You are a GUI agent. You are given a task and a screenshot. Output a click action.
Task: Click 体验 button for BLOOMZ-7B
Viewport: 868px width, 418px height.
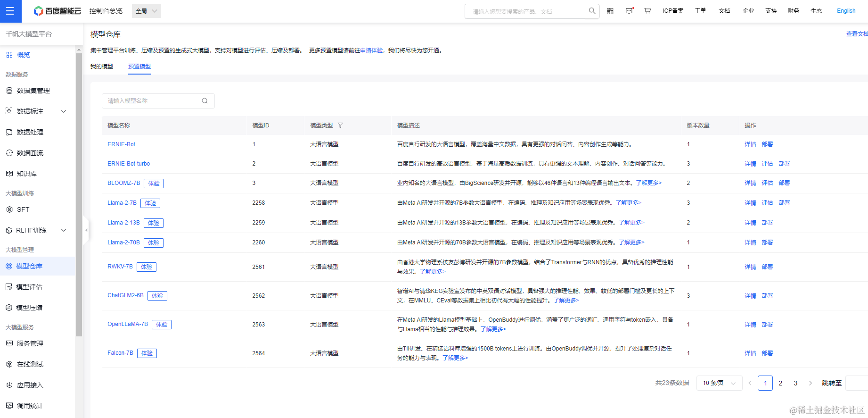tap(154, 183)
